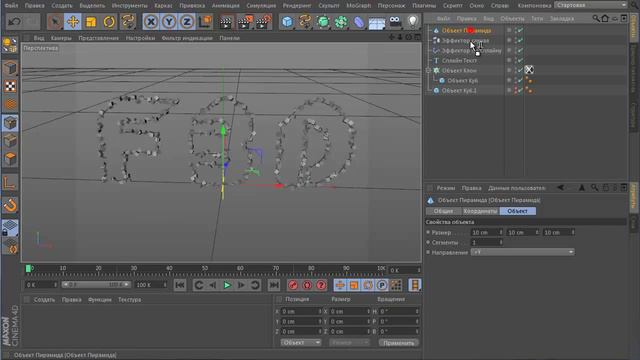
Task: Activate the Rotate tool
Action: [109, 21]
